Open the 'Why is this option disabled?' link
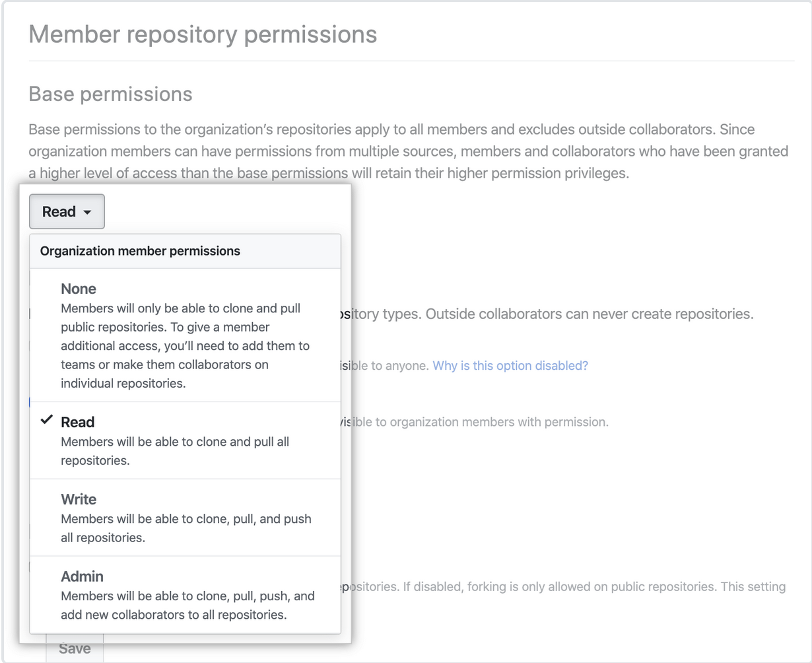Image resolution: width=812 pixels, height=663 pixels. tap(510, 365)
